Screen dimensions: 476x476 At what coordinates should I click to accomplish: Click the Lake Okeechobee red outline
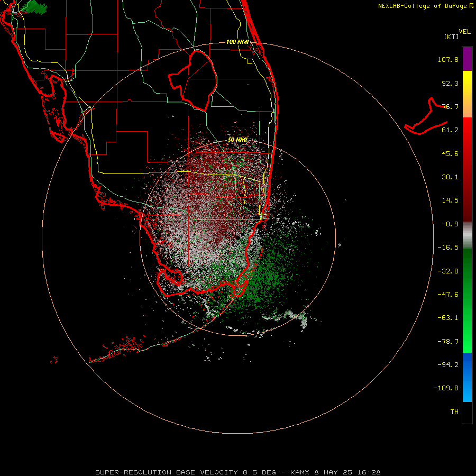point(193,81)
